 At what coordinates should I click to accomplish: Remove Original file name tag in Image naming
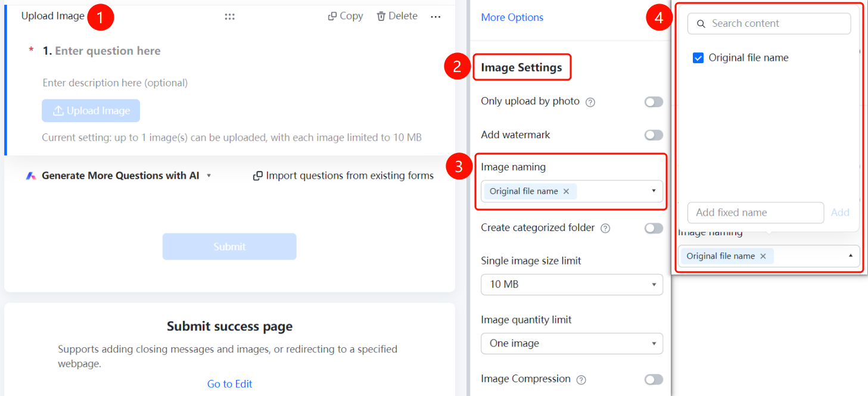click(x=566, y=191)
